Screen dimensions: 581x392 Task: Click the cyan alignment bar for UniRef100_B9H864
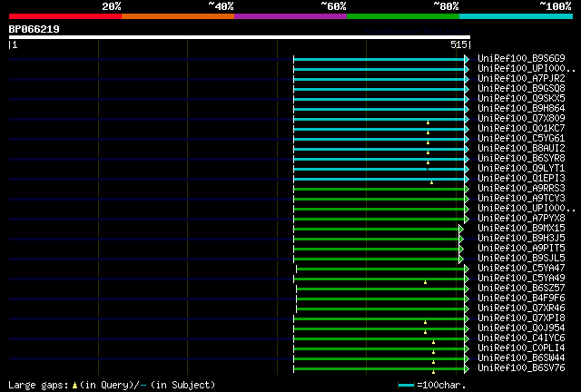tap(379, 109)
